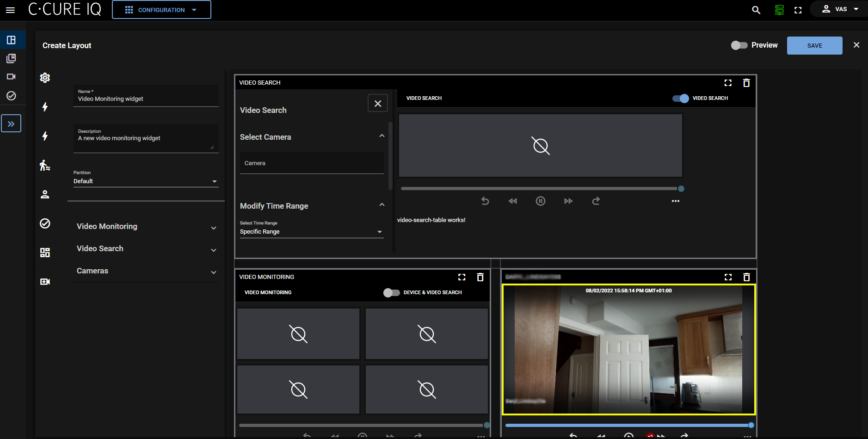Enable the Preview toggle
This screenshot has height=439, width=868.
739,45
